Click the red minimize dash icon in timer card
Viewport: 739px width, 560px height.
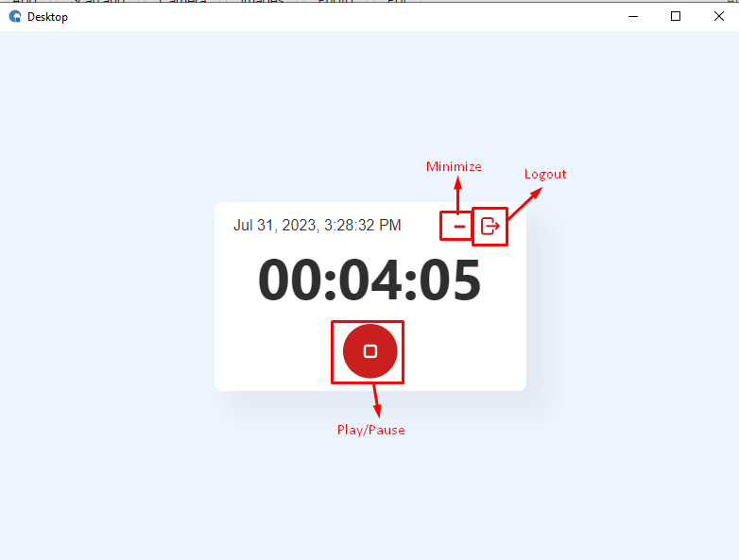click(x=459, y=227)
